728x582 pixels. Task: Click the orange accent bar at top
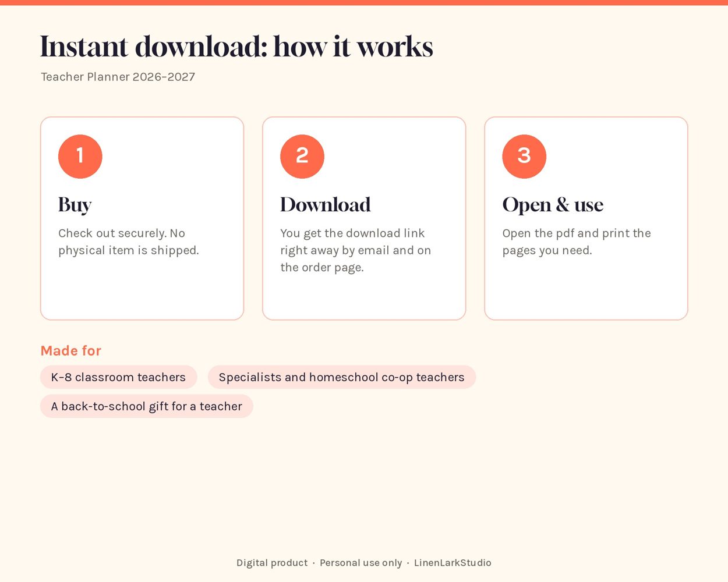pyautogui.click(x=364, y=2)
